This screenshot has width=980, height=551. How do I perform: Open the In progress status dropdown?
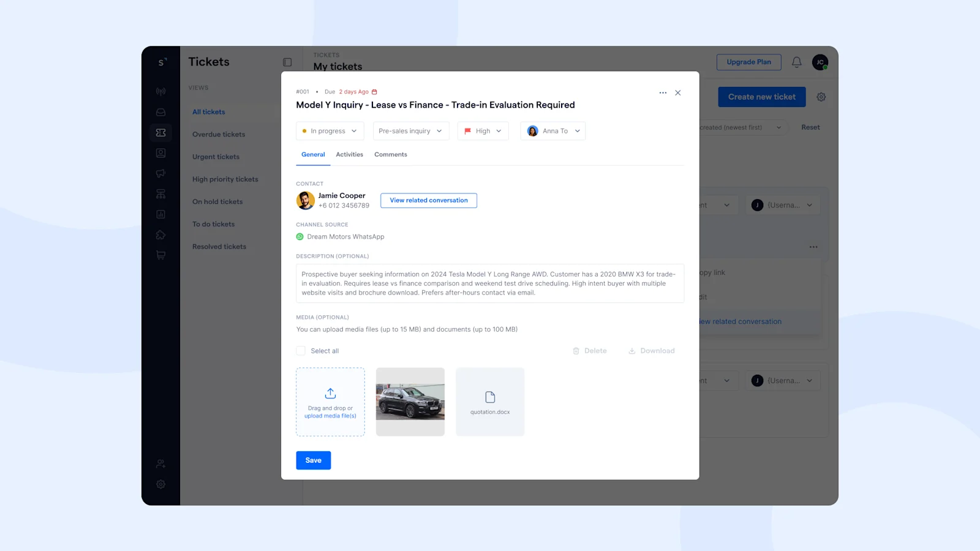(x=330, y=130)
